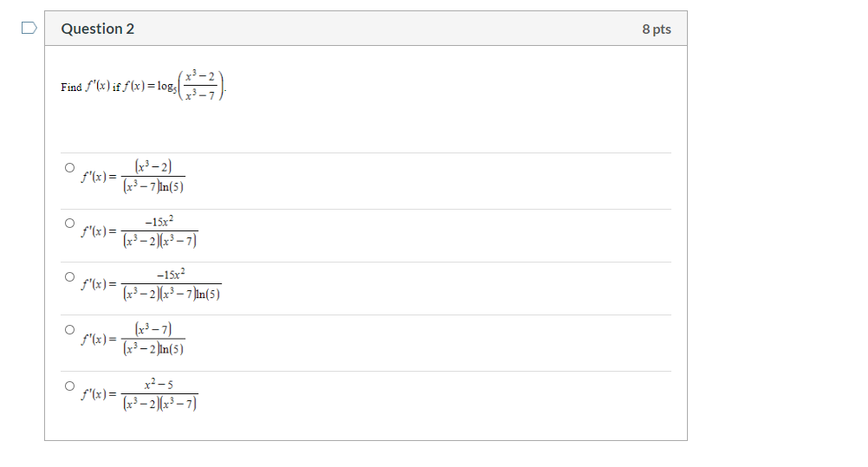The image size is (868, 467).
Task: Click the 8 pts score label
Action: (x=657, y=29)
